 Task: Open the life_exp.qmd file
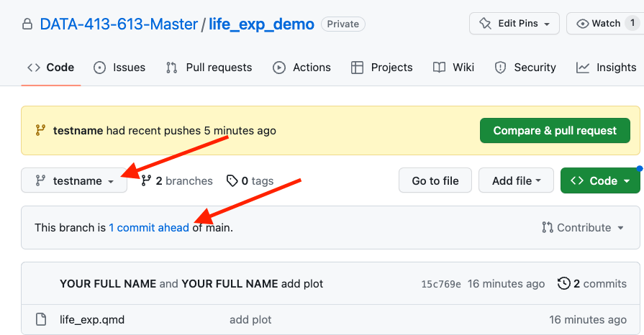pyautogui.click(x=92, y=319)
